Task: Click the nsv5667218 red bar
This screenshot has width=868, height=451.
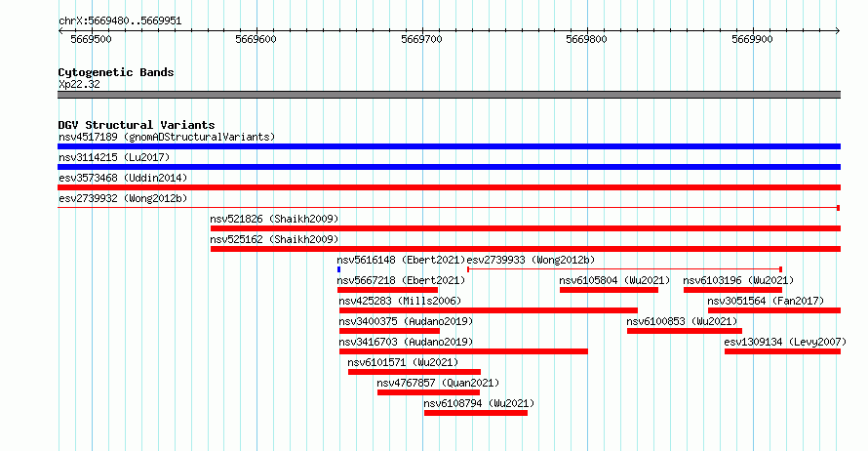Action: [x=387, y=290]
